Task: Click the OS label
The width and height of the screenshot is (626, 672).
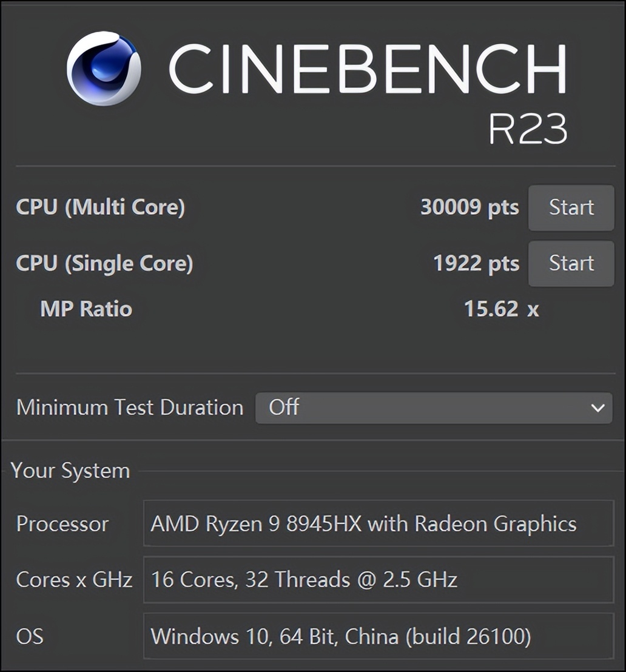Action: click(x=30, y=636)
